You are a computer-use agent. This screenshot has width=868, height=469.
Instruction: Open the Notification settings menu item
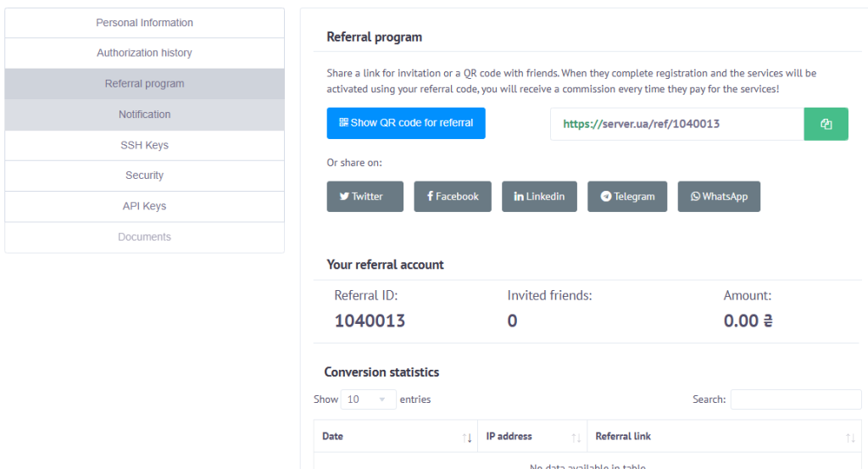coord(144,114)
